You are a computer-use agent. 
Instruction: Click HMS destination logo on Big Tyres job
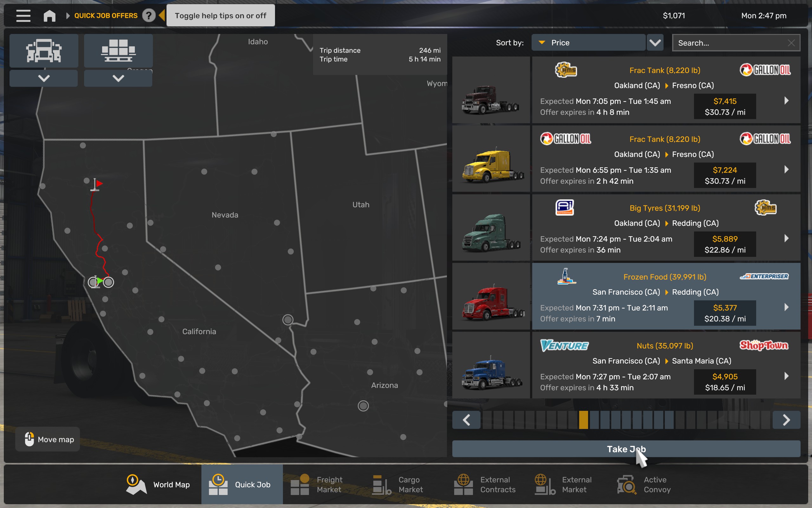[765, 208]
